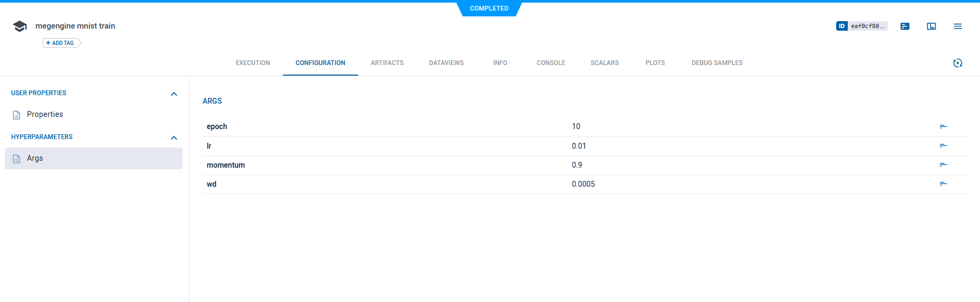
Task: Click the auto-refresh icon below the menu
Action: click(x=958, y=63)
